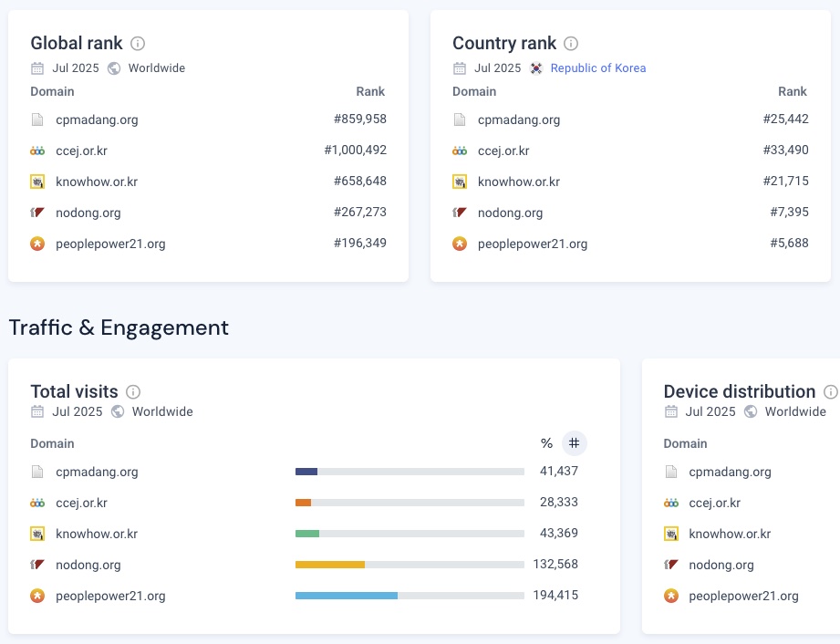The image size is (840, 644).
Task: Click the calendar icon under Global rank
Action: pyautogui.click(x=37, y=68)
